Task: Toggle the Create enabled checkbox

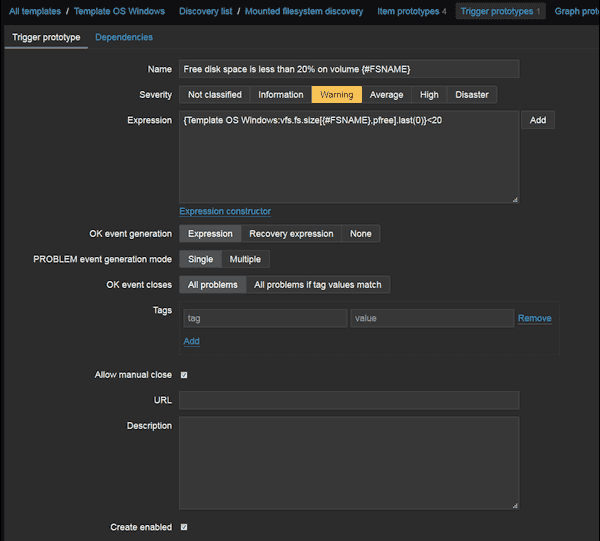Action: [x=184, y=527]
